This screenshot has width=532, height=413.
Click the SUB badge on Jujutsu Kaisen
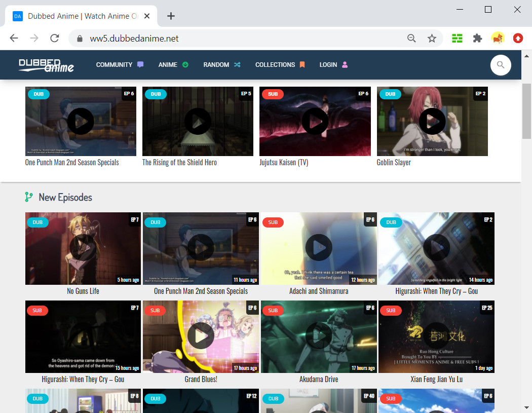[273, 94]
